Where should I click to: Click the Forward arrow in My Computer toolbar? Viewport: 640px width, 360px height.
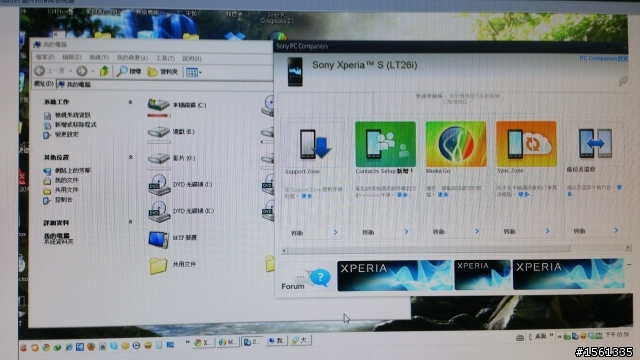click(x=82, y=71)
